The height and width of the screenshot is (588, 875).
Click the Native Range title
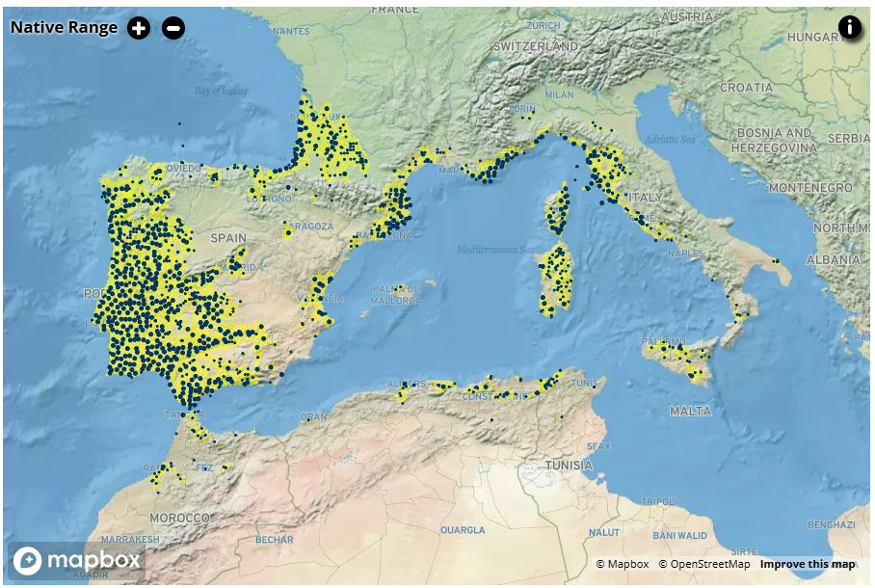64,27
